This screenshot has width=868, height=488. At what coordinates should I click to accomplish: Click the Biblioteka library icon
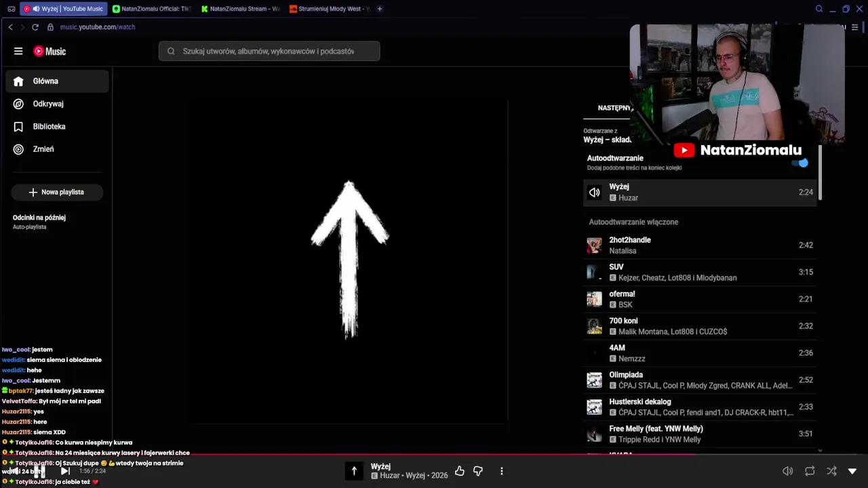pos(18,127)
